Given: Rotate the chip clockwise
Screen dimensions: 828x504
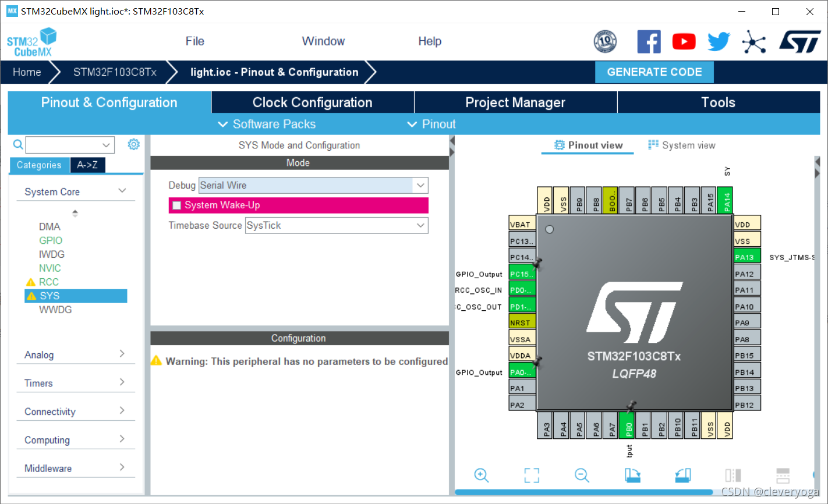Looking at the screenshot, I should [x=632, y=475].
